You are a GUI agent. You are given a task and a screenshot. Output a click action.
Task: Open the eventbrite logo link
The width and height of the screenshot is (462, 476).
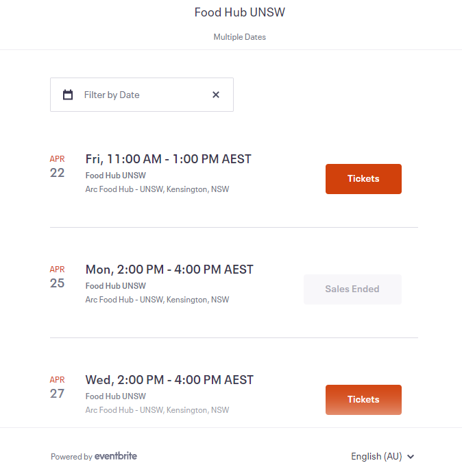[116, 456]
